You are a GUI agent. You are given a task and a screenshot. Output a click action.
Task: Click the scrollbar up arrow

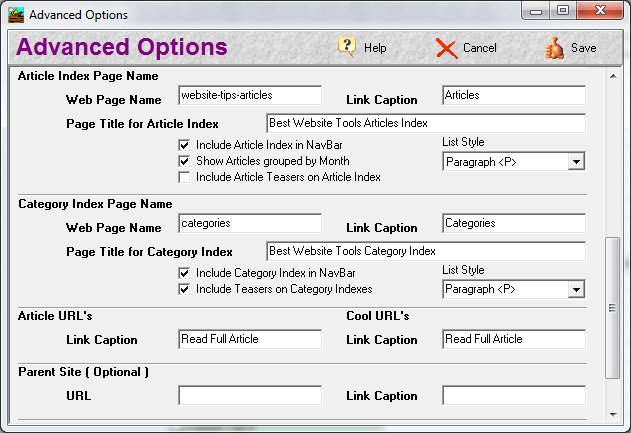tap(613, 76)
